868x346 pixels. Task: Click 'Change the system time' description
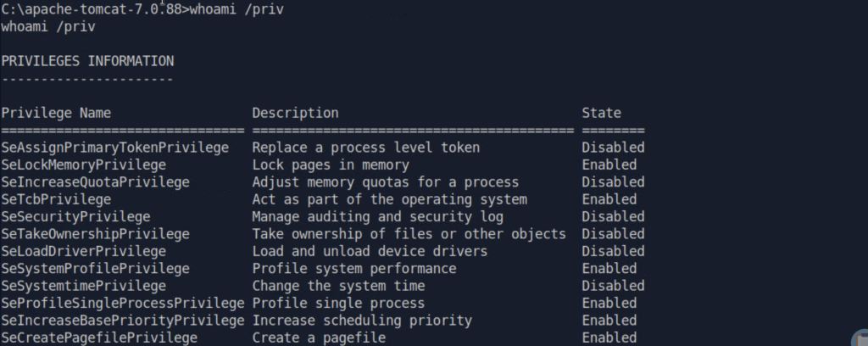point(338,286)
